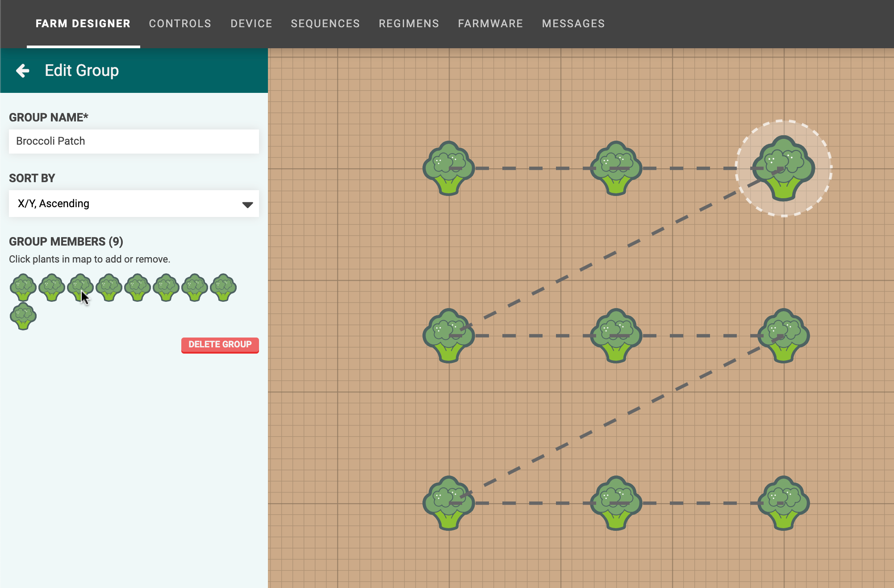894x588 pixels.
Task: Click the Group Name input field
Action: click(x=134, y=141)
